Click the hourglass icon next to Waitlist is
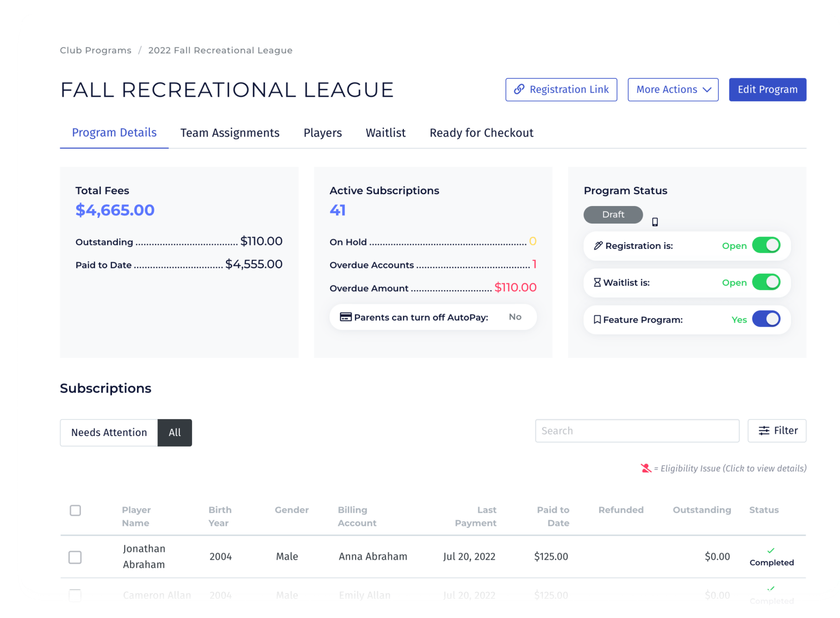 click(x=597, y=283)
